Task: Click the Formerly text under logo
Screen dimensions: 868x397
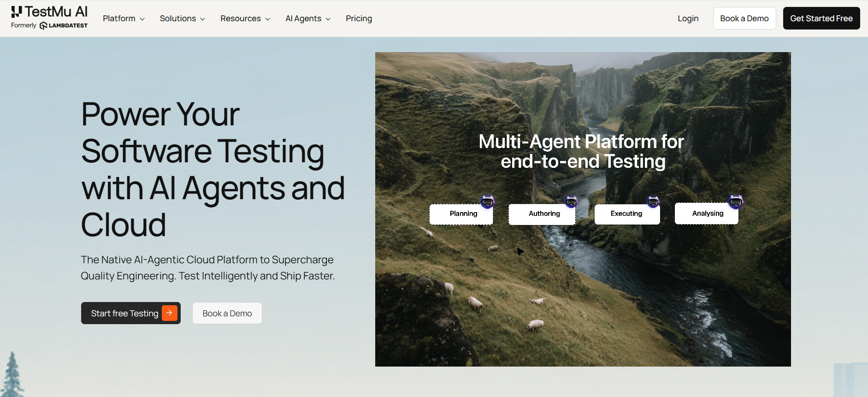Action: coord(24,25)
